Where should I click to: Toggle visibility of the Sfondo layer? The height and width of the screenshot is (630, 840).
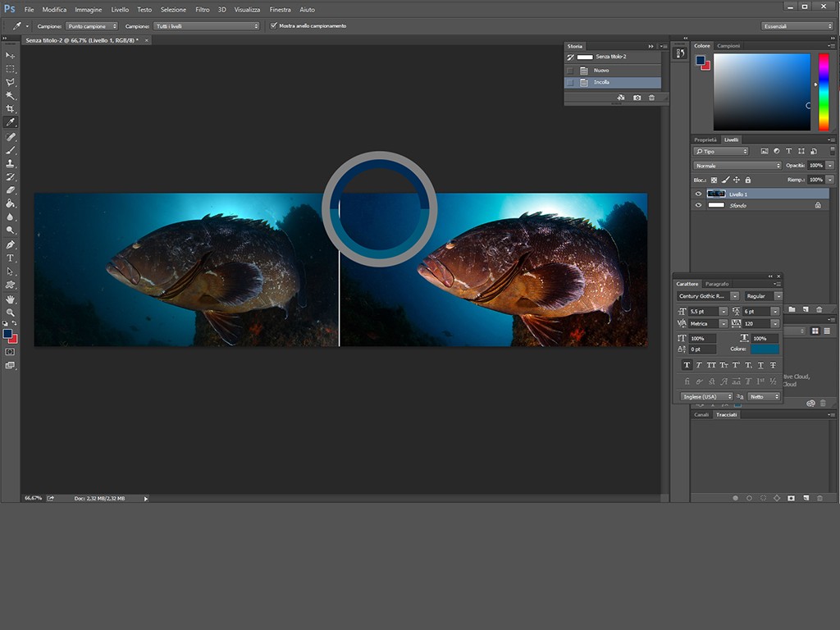698,205
